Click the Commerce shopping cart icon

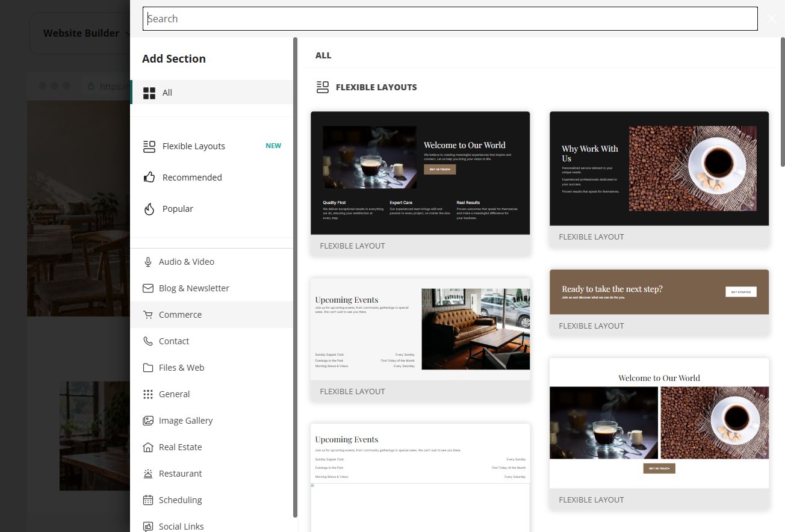(147, 315)
